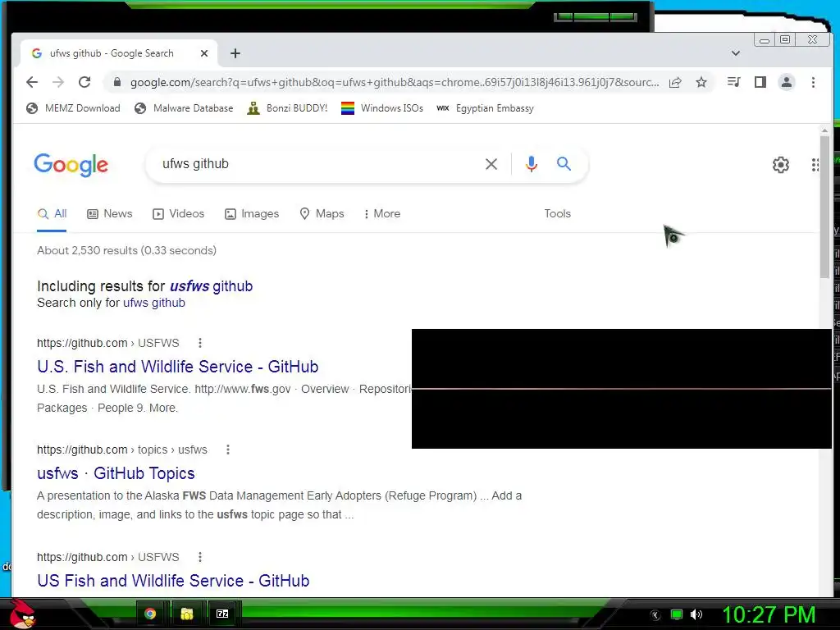
Task: Reload the Google search page
Action: pyautogui.click(x=84, y=82)
